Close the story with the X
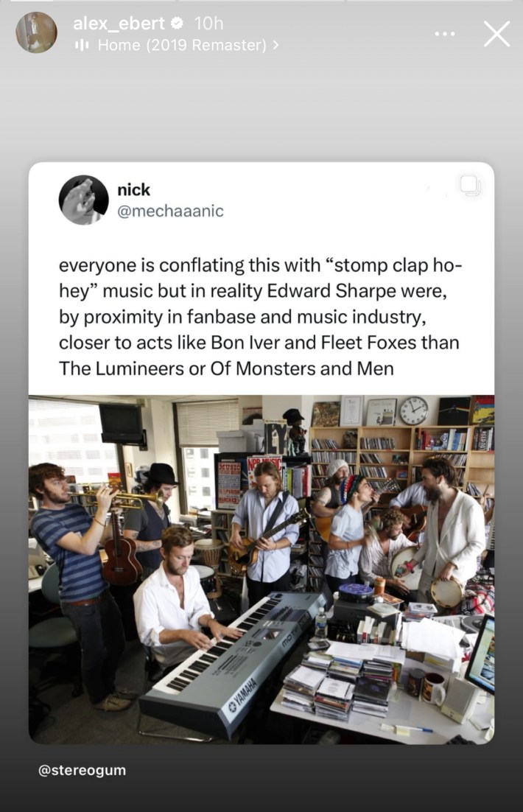The height and width of the screenshot is (812, 523). click(496, 34)
